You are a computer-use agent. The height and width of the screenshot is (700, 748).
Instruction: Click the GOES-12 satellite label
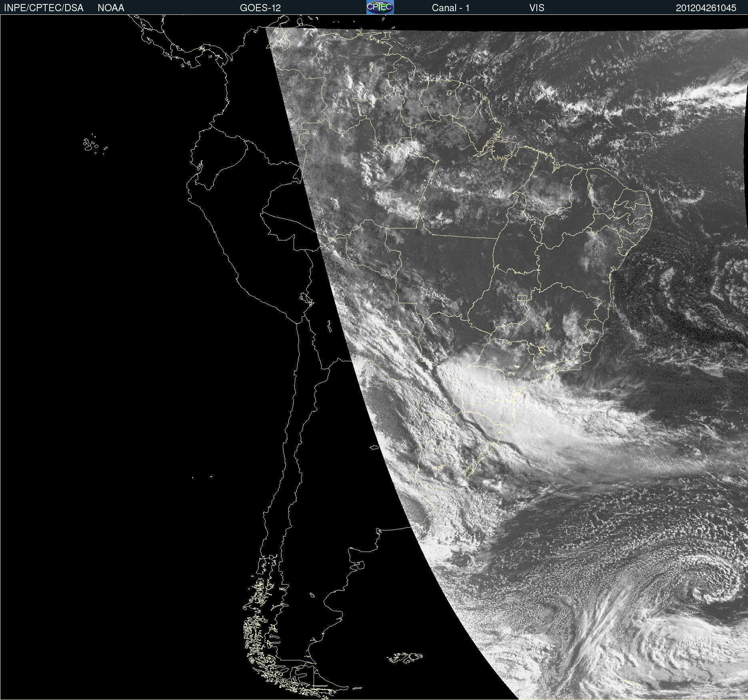tap(260, 8)
